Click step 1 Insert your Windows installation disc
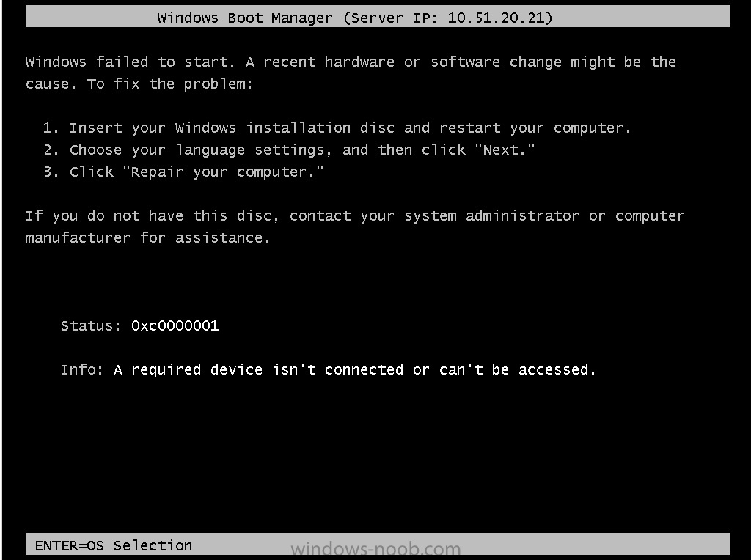751x560 pixels. tap(337, 128)
